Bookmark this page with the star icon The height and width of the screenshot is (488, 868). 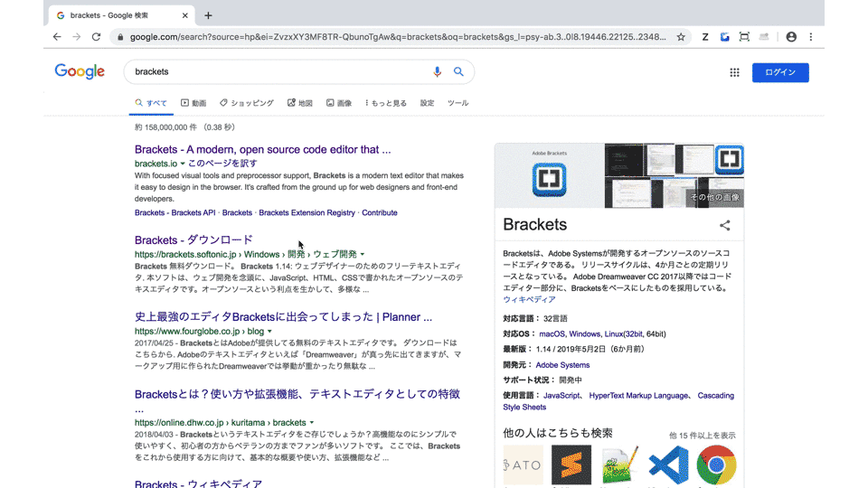(x=681, y=37)
